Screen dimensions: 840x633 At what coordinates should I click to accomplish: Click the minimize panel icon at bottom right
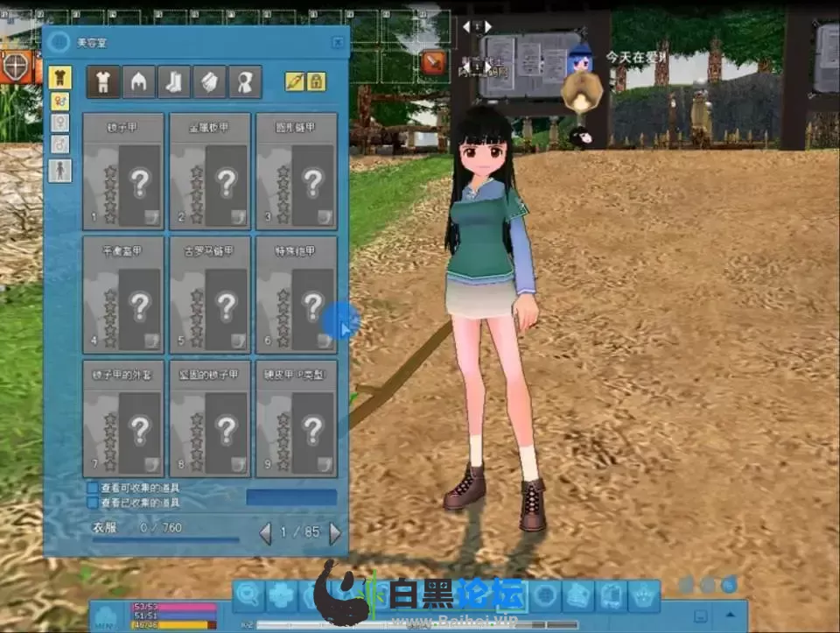(x=700, y=615)
